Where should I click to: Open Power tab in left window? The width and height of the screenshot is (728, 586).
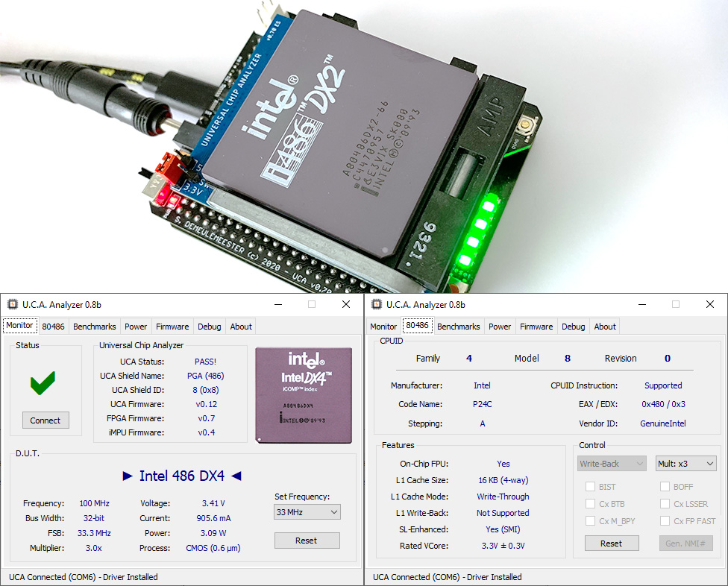(136, 326)
